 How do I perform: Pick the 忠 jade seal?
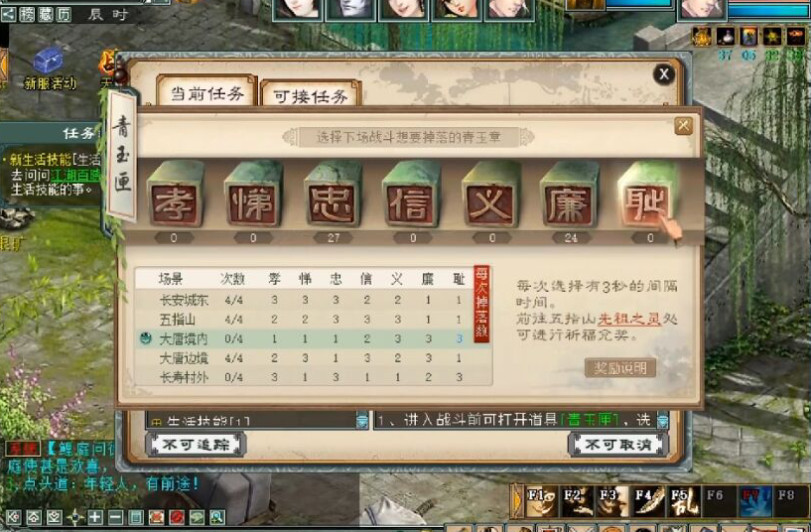click(x=333, y=194)
